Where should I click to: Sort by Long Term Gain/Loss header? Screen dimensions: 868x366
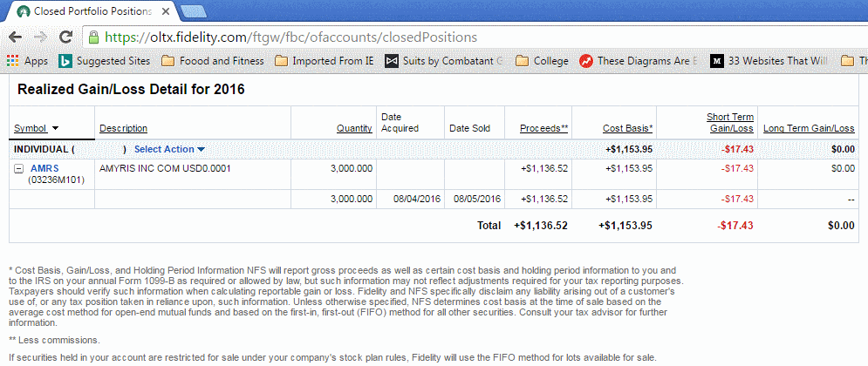coord(809,128)
